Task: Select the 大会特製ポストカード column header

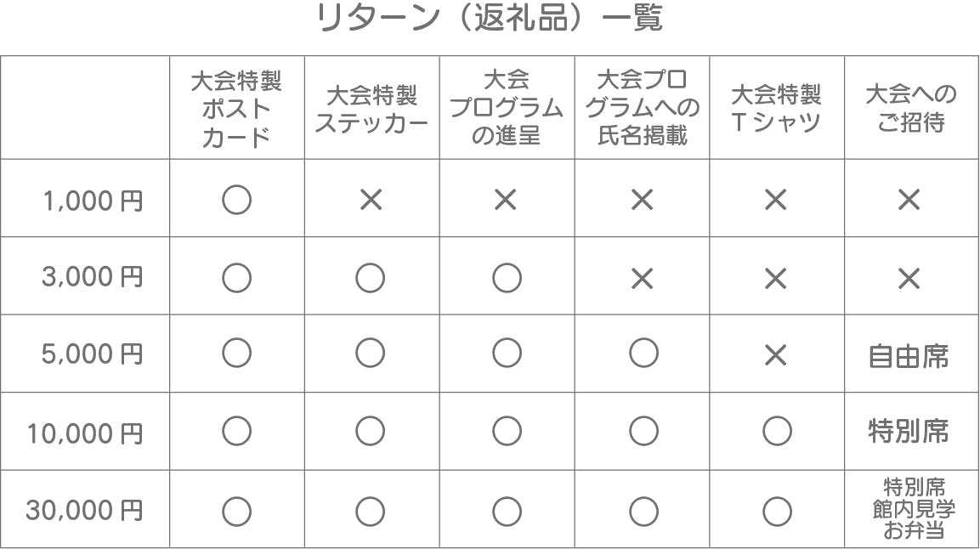Action: click(236, 109)
